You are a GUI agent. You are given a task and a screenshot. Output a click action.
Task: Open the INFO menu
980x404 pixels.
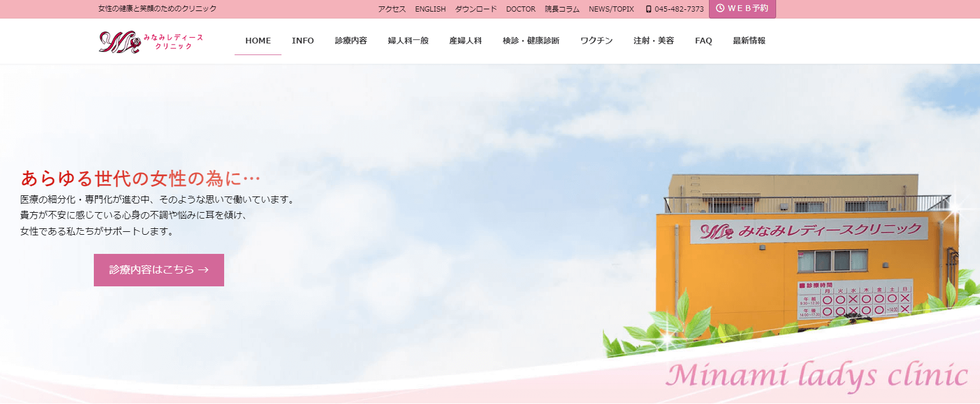pyautogui.click(x=302, y=41)
